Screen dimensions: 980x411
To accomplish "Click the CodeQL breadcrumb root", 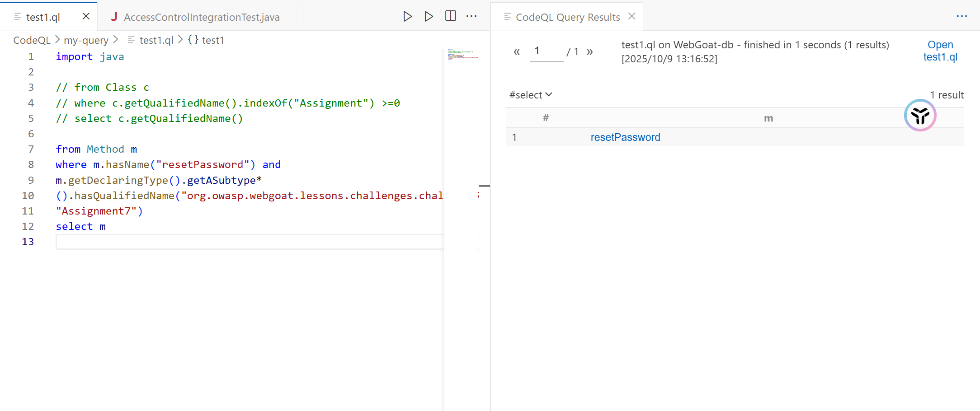I will [x=32, y=40].
